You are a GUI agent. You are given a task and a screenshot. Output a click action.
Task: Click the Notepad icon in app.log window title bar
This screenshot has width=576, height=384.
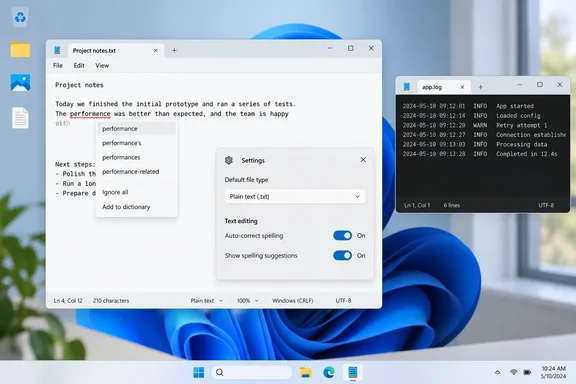(x=407, y=87)
